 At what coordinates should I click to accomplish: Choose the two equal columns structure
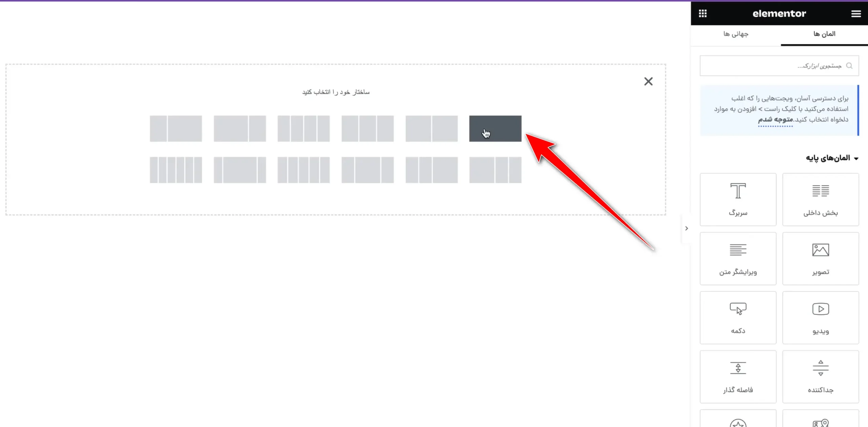tap(431, 129)
